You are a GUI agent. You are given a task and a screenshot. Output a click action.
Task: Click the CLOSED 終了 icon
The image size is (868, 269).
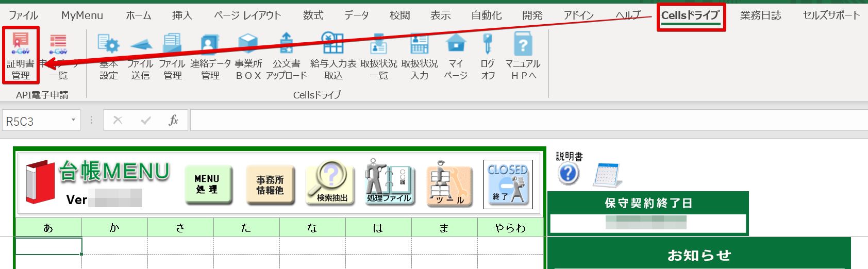pyautogui.click(x=508, y=184)
